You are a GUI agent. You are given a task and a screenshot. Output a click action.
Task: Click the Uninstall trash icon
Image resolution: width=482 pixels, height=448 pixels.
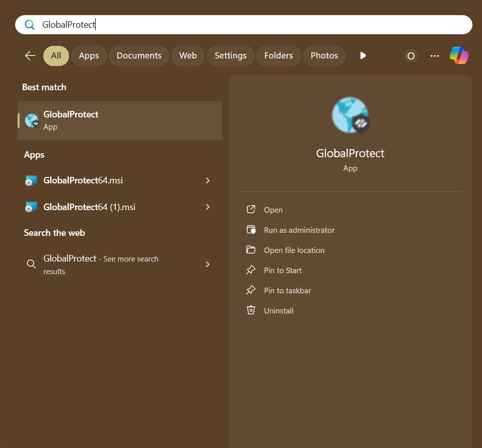(251, 310)
